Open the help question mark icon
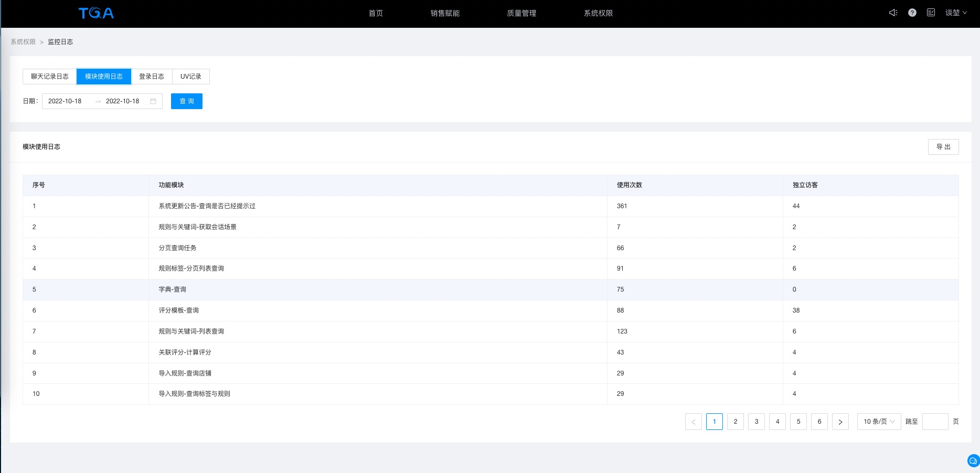Screen dimensions: 980x473 pyautogui.click(x=912, y=13)
